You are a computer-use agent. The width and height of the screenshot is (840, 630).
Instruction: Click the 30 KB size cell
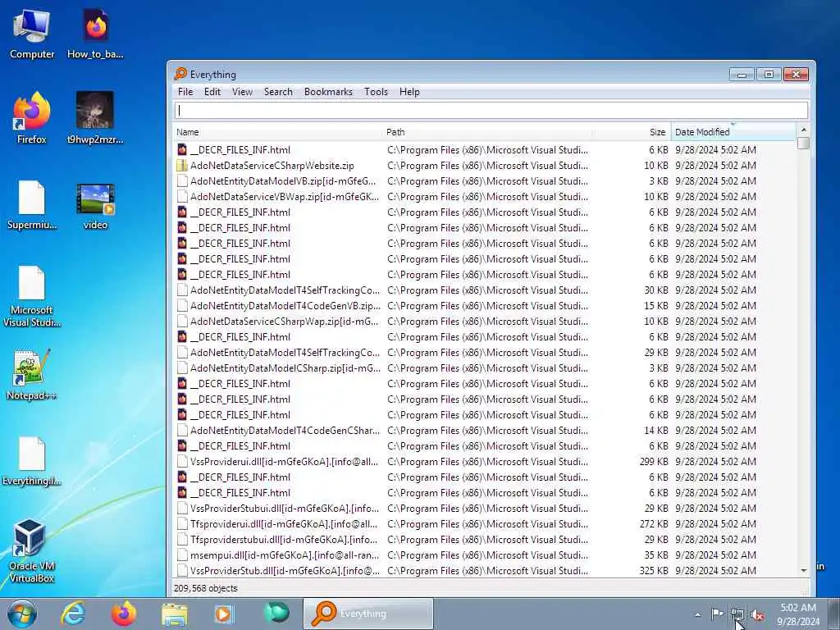[x=655, y=290]
